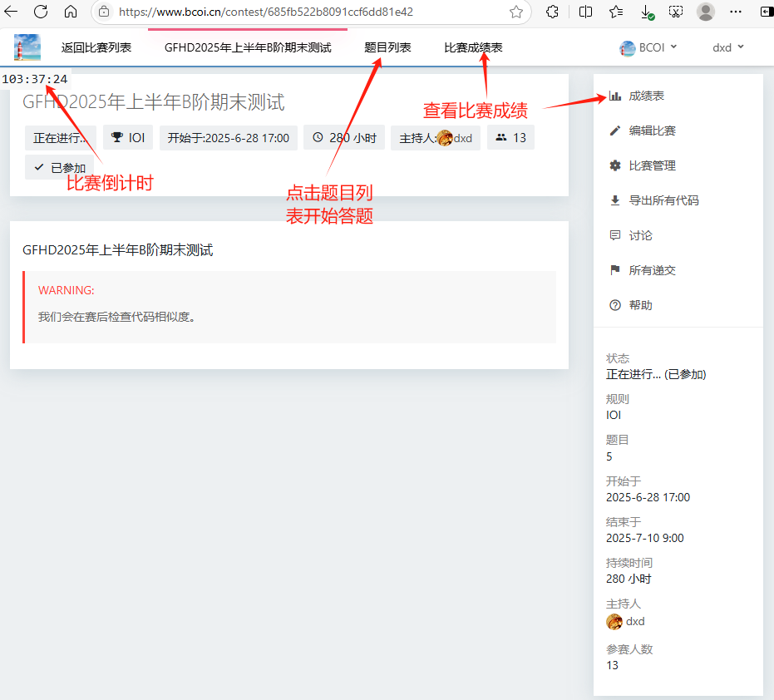Toggle split screen view icon

pos(585,12)
